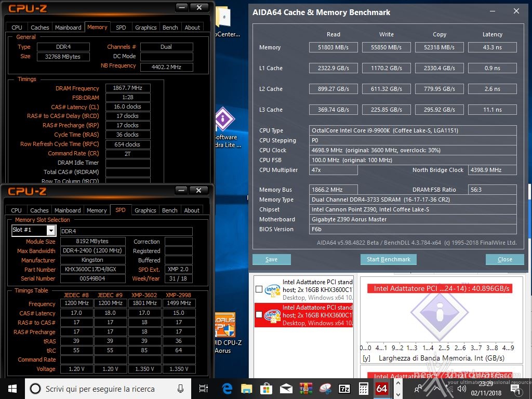The width and height of the screenshot is (532, 399).
Task: Click the Memory Type DDR4-3733 SDRAM field
Action: click(x=413, y=199)
